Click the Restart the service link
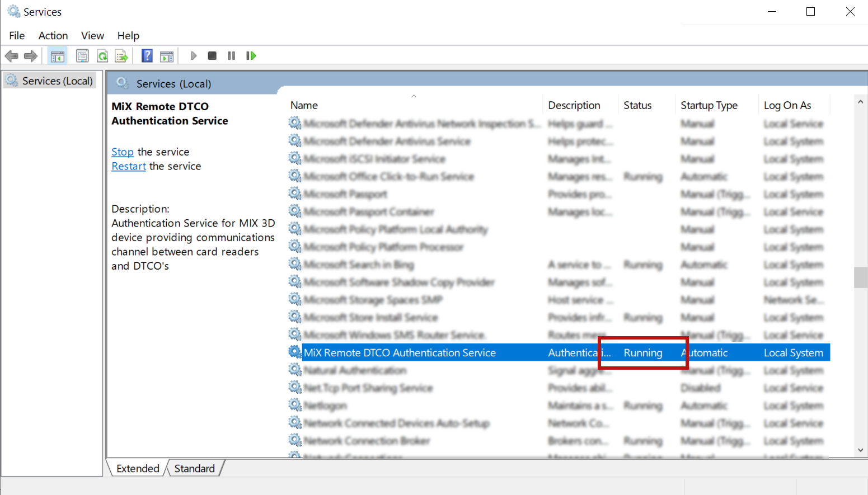 [x=129, y=166]
